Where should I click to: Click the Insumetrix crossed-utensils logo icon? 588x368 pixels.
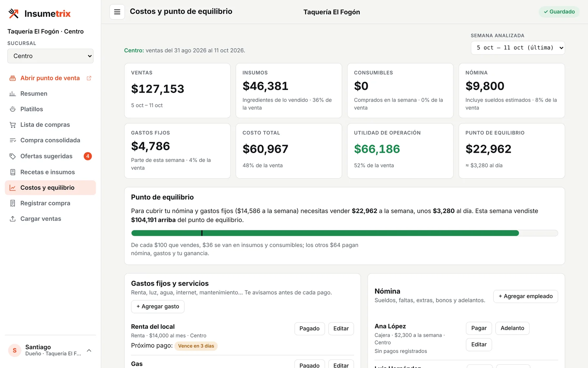[13, 13]
